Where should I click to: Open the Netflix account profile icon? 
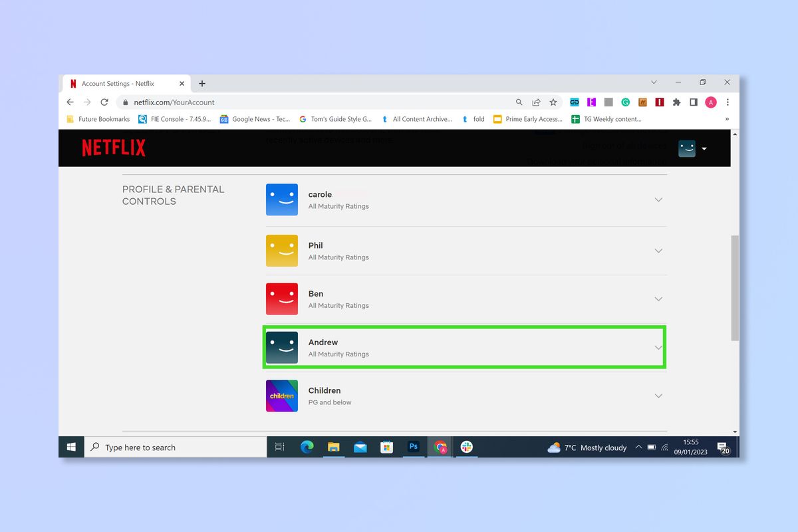point(687,148)
